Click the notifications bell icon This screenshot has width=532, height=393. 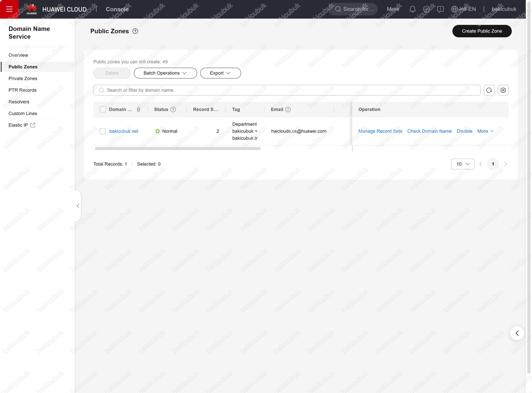(x=412, y=9)
